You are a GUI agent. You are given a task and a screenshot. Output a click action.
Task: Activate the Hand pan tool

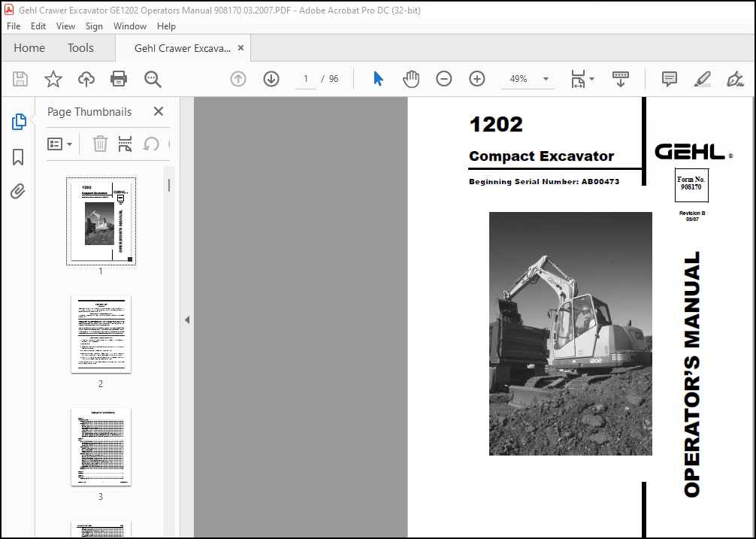point(411,79)
